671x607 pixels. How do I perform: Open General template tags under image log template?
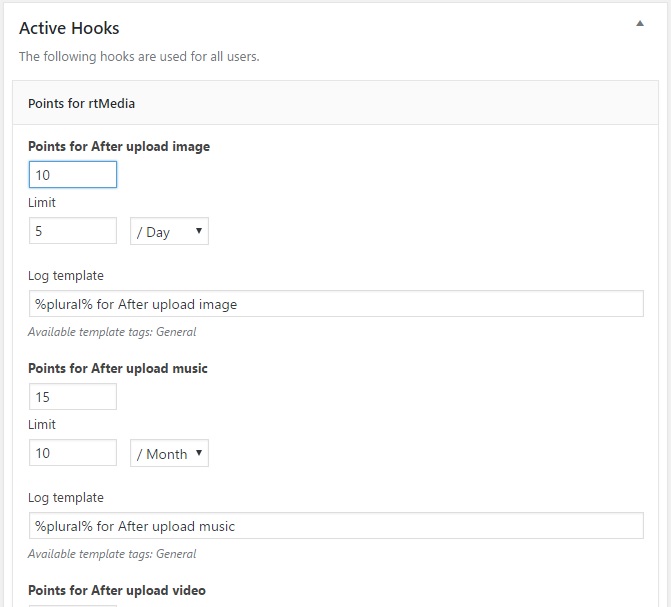click(176, 332)
